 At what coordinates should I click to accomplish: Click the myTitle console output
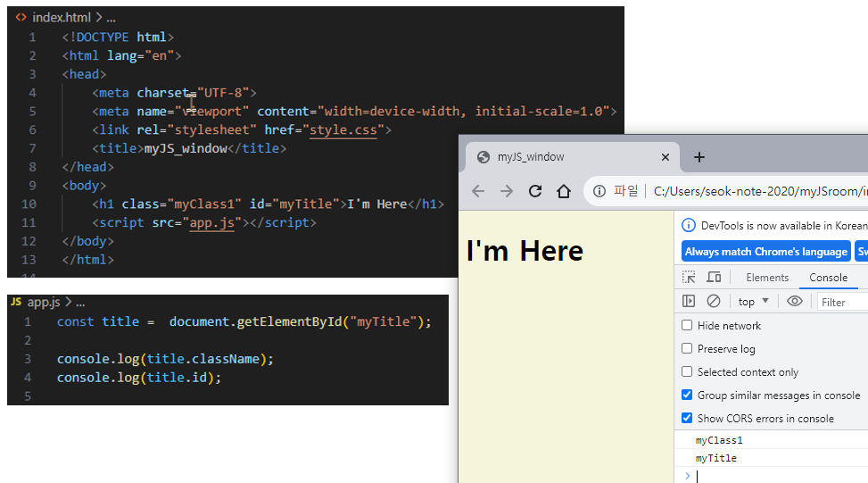(716, 458)
